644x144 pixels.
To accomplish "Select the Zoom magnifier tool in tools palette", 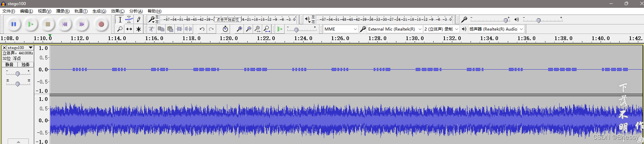I will [120, 29].
